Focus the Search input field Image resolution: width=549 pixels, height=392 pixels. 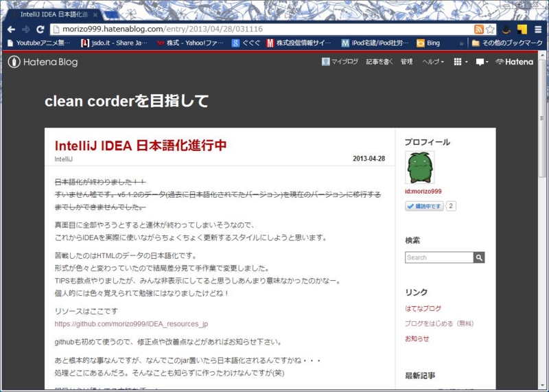tap(439, 257)
